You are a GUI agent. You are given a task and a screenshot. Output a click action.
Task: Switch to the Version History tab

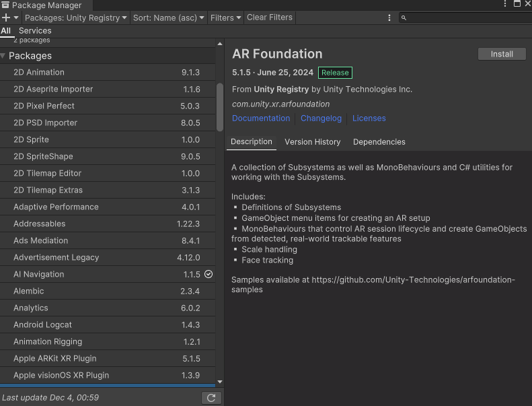(312, 142)
